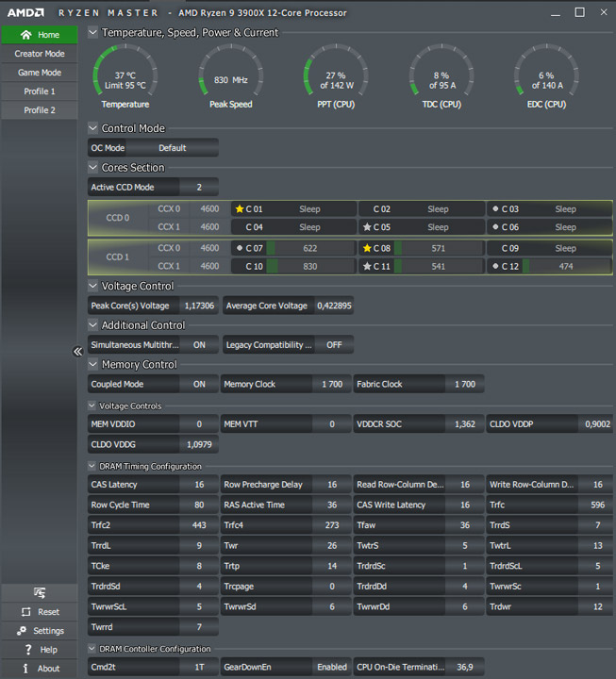Click the Fabric Clock 1 700 field
616x679 pixels.
click(419, 384)
